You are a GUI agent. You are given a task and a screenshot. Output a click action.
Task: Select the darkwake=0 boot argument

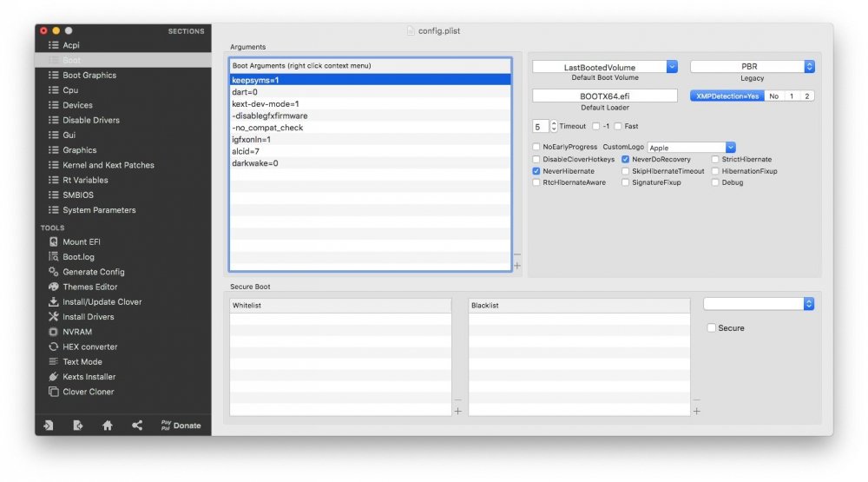pyautogui.click(x=370, y=163)
